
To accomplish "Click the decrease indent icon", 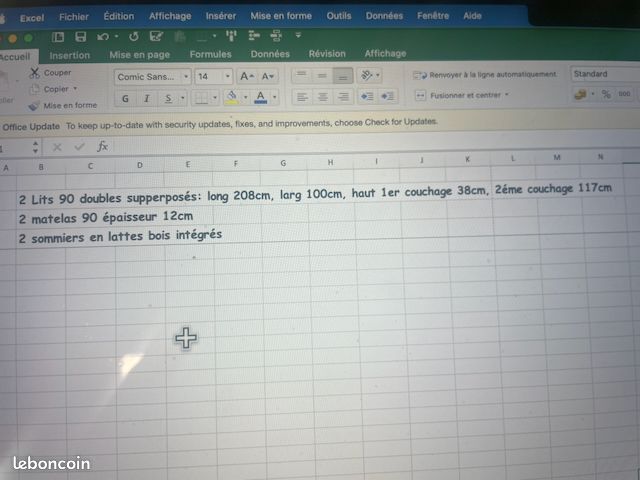I will [x=367, y=96].
